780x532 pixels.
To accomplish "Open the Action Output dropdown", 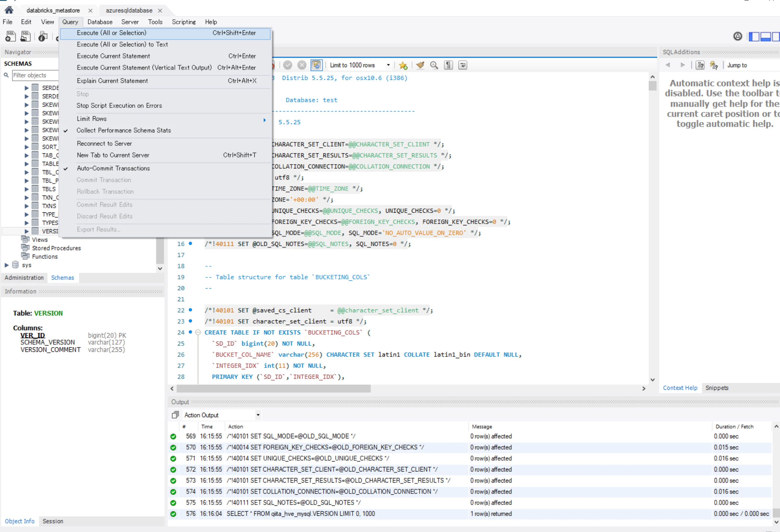I will pos(258,415).
